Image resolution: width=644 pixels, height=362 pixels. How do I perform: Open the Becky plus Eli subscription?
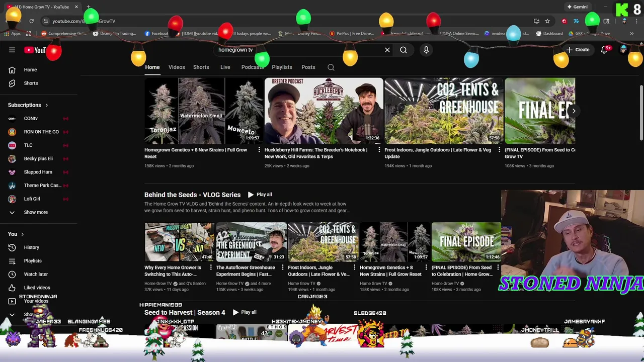(x=39, y=158)
